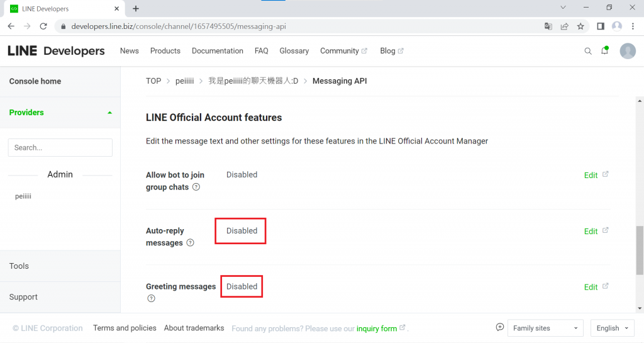Viewport: 644px width, 343px height.
Task: Click the provider Search field
Action: [x=60, y=147]
